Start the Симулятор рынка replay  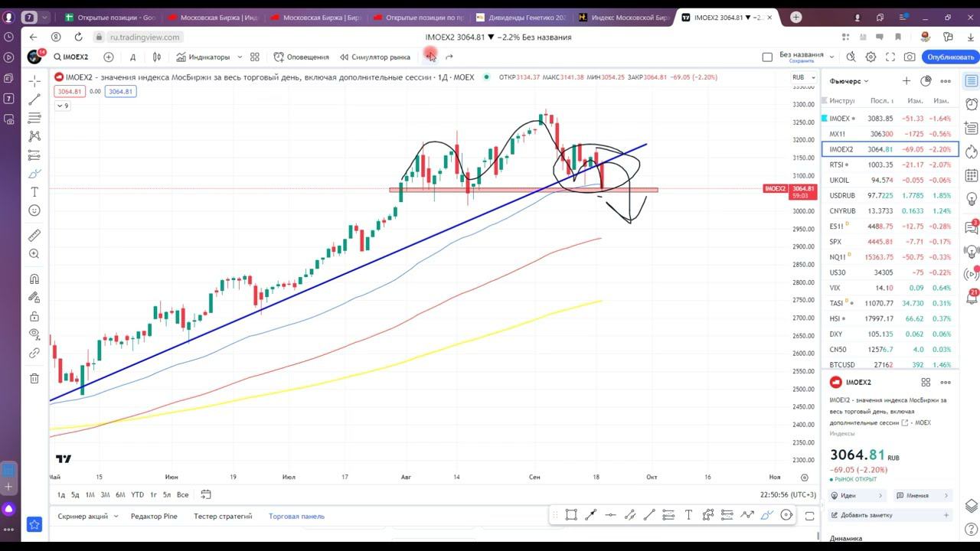click(x=375, y=57)
